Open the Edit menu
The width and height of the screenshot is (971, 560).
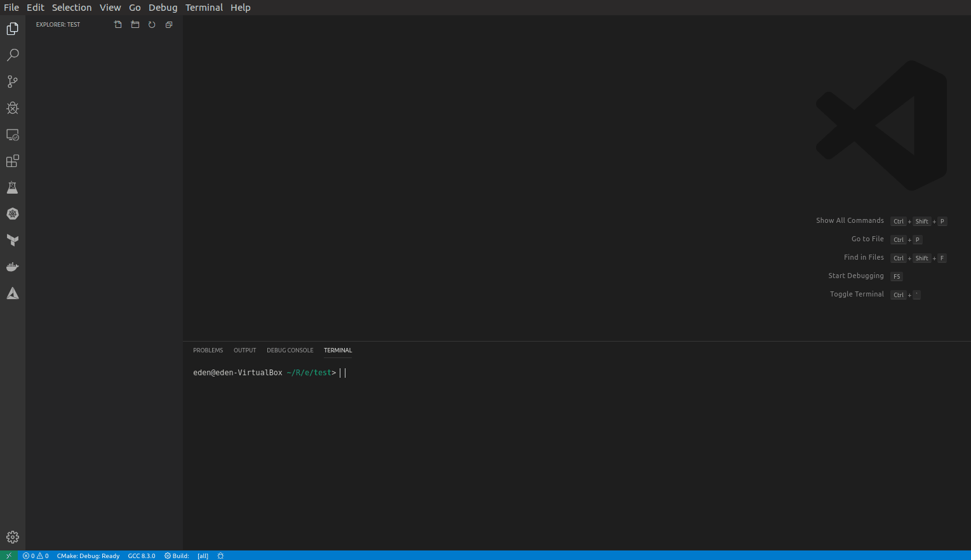point(36,8)
